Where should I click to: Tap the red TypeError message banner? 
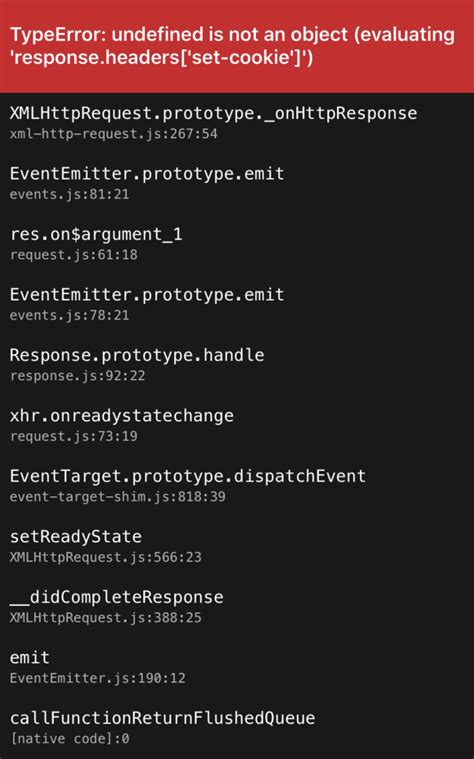pyautogui.click(x=237, y=46)
